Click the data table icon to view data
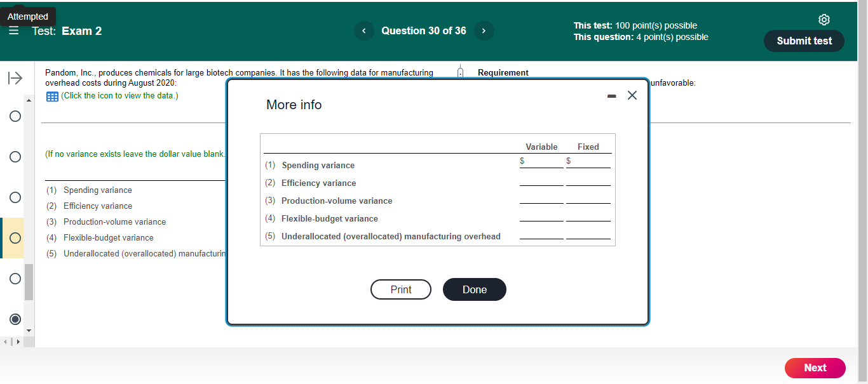868x384 pixels. click(x=51, y=95)
